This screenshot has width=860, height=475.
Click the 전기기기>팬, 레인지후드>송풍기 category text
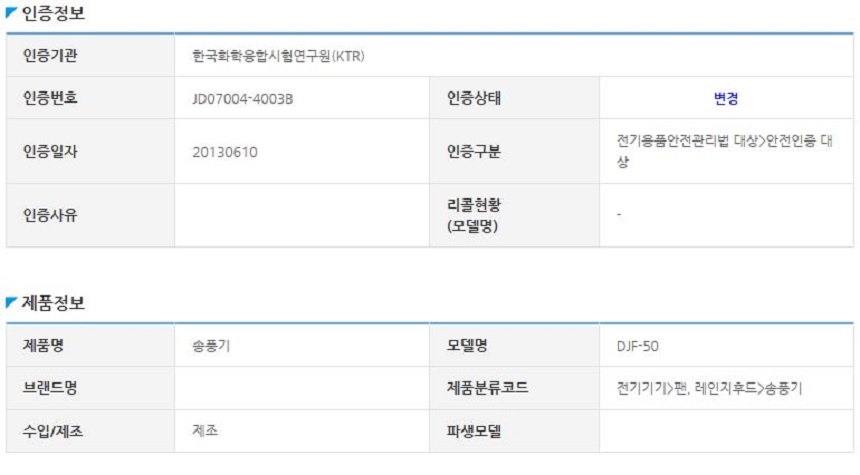(x=709, y=388)
